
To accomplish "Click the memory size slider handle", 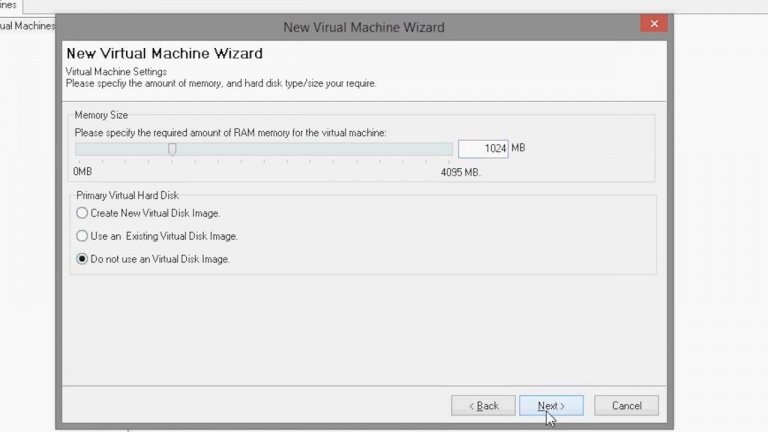I will coord(172,149).
